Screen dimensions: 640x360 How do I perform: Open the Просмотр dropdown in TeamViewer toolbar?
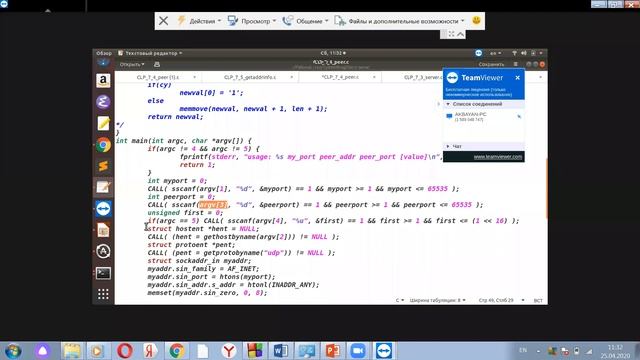[251, 21]
